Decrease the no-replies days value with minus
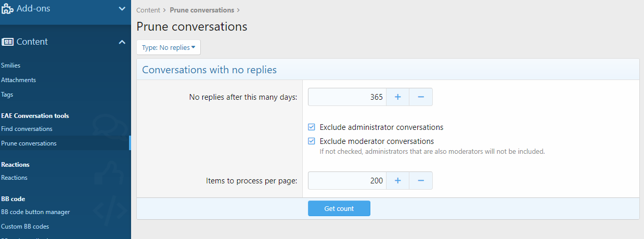The width and height of the screenshot is (644, 239). (421, 97)
